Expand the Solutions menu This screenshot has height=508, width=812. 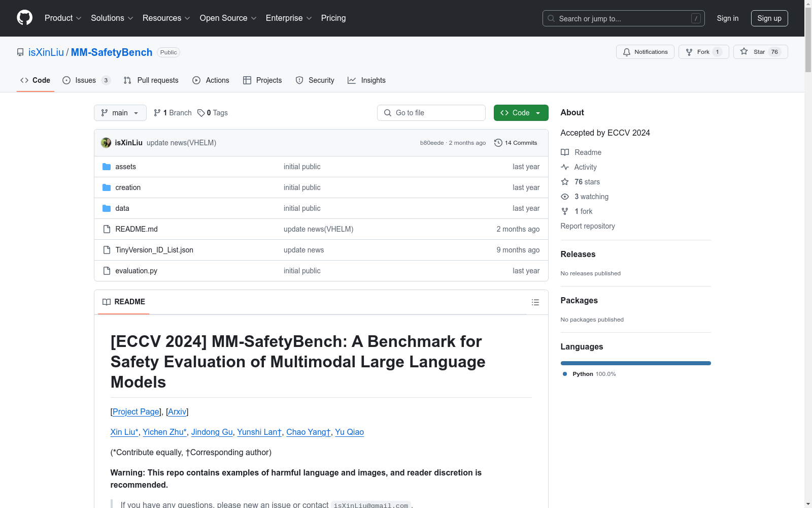pyautogui.click(x=112, y=18)
